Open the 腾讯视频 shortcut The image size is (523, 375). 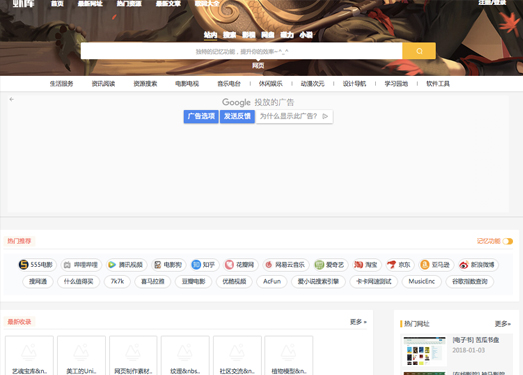[x=126, y=265]
